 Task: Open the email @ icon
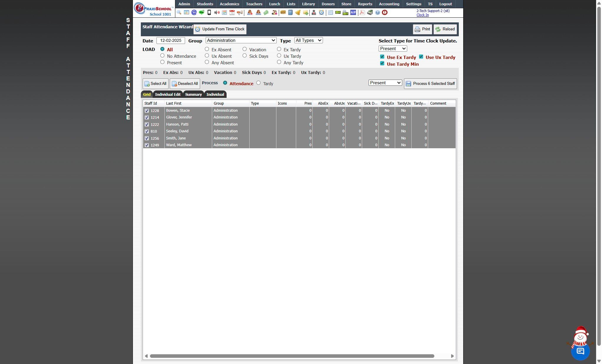(x=194, y=12)
